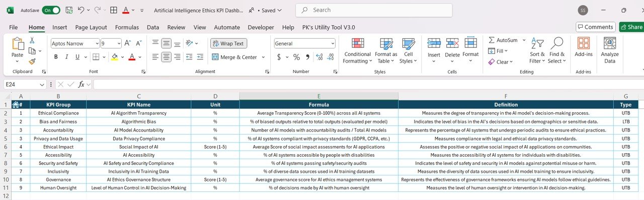Toggle the Wrap Text button
This screenshot has height=200, width=644.
[x=228, y=43]
